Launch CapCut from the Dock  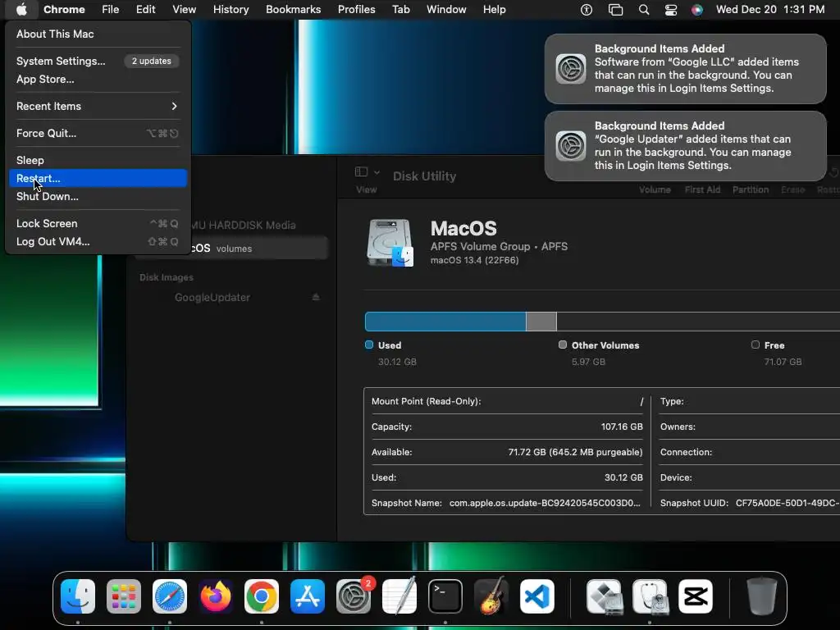coord(696,596)
